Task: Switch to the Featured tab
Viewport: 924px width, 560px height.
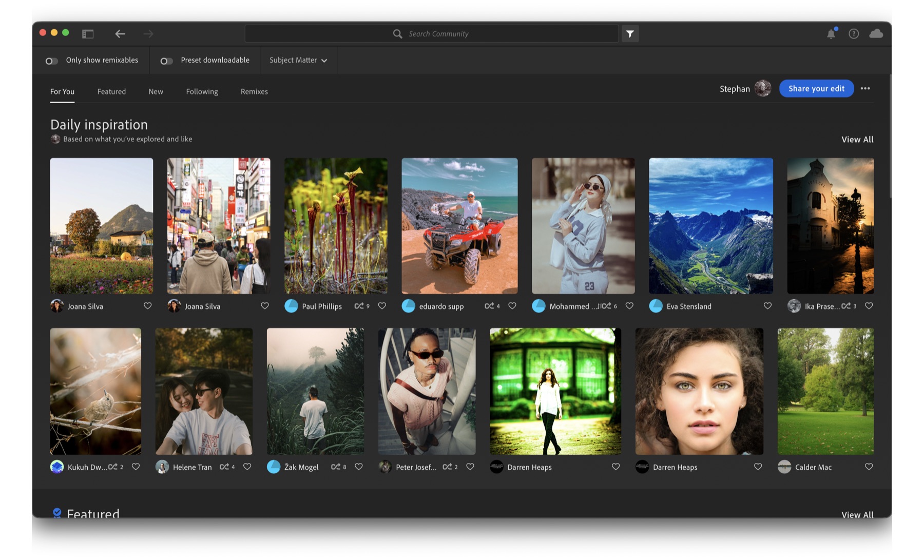Action: [111, 91]
